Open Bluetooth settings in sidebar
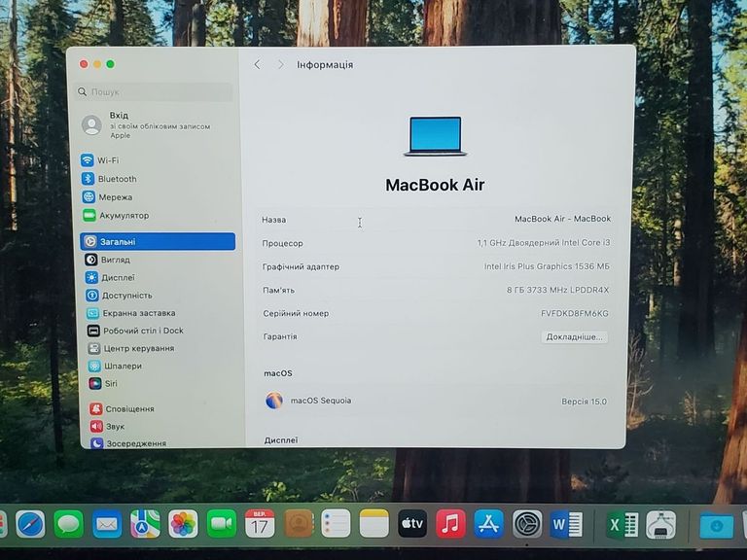Viewport: 747px width, 560px height. point(109,179)
